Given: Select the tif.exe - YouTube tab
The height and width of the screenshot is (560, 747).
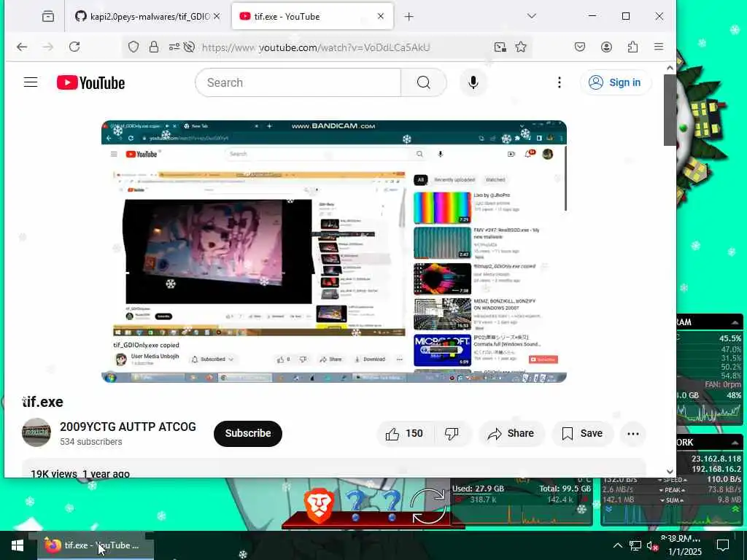Looking at the screenshot, I should (x=312, y=16).
